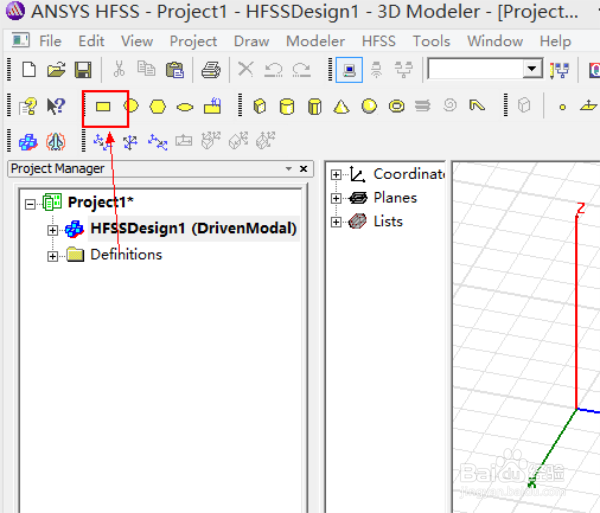Expand the HFSSDesign1 (DrivenModal) node
The image size is (600, 513).
(x=52, y=230)
